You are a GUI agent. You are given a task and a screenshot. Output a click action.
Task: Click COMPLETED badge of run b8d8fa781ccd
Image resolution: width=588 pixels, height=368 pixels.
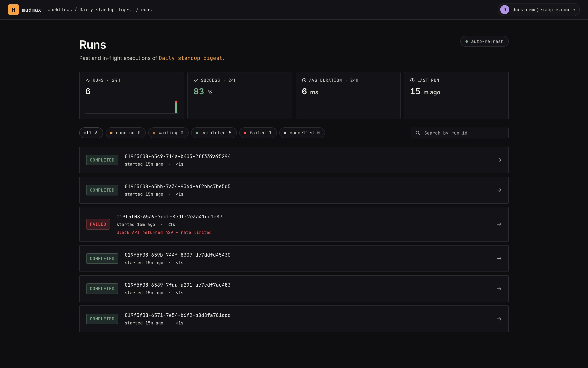102,319
